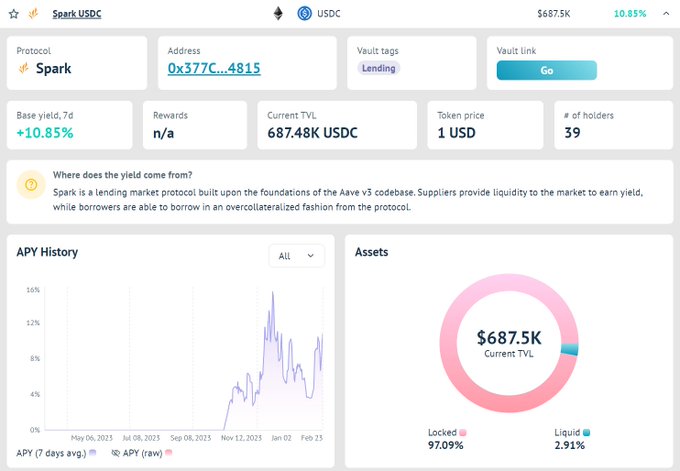Screen dimensions: 680x471
Task: Open contract address 0x377C...4815 link
Action: (214, 69)
